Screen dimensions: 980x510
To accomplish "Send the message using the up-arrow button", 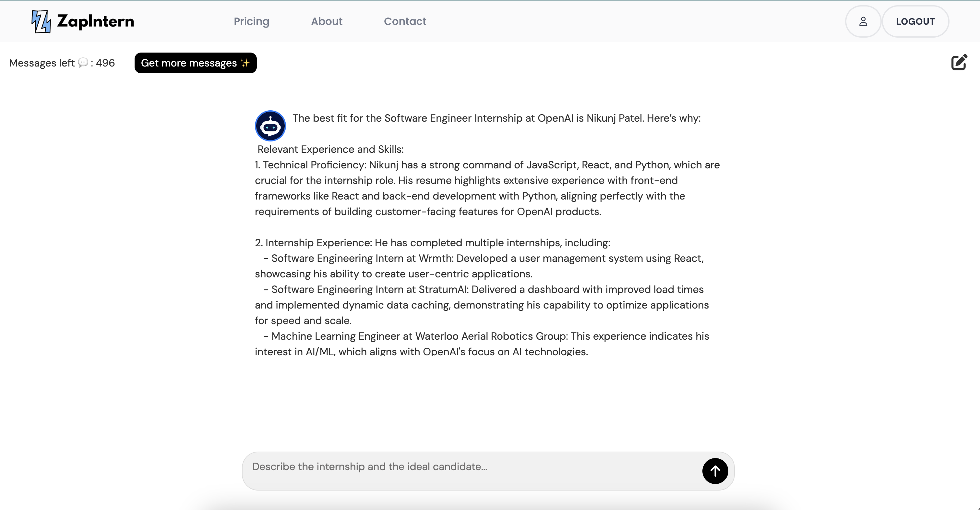I will [x=715, y=471].
